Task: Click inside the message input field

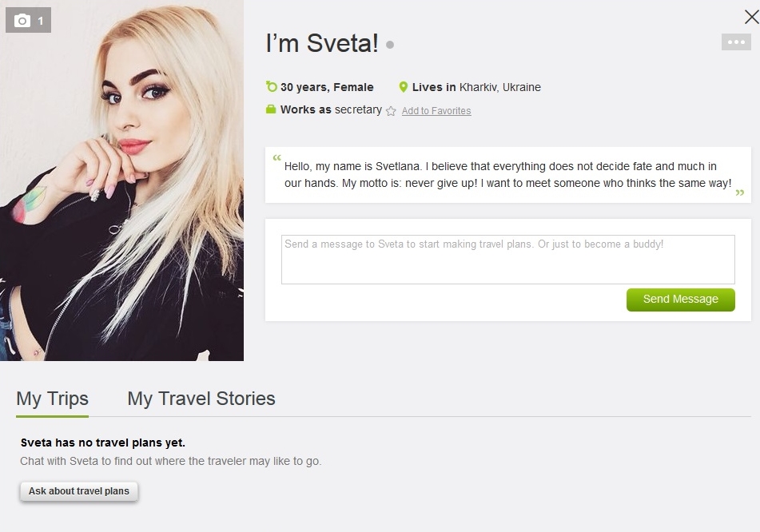Action: (x=507, y=259)
